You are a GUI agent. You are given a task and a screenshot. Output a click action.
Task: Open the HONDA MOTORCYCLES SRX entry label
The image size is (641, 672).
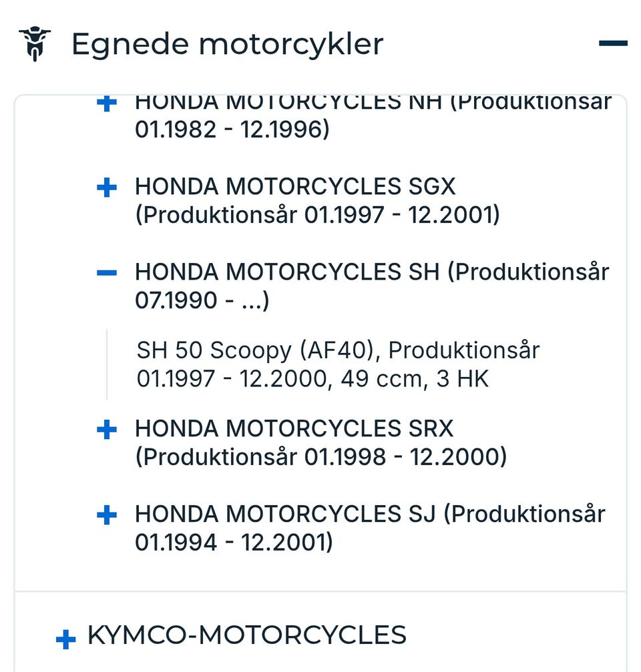pyautogui.click(x=320, y=442)
